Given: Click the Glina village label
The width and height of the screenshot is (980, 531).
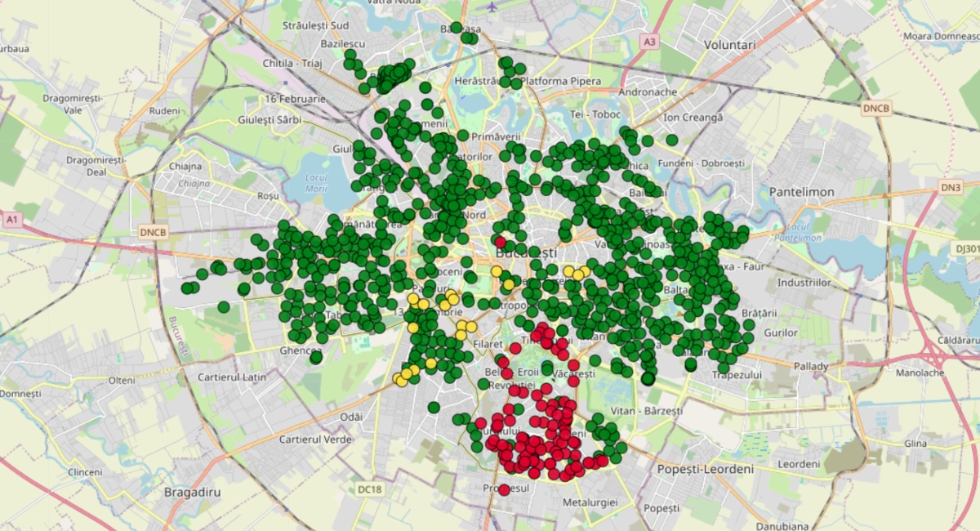Looking at the screenshot, I should coord(915,443).
